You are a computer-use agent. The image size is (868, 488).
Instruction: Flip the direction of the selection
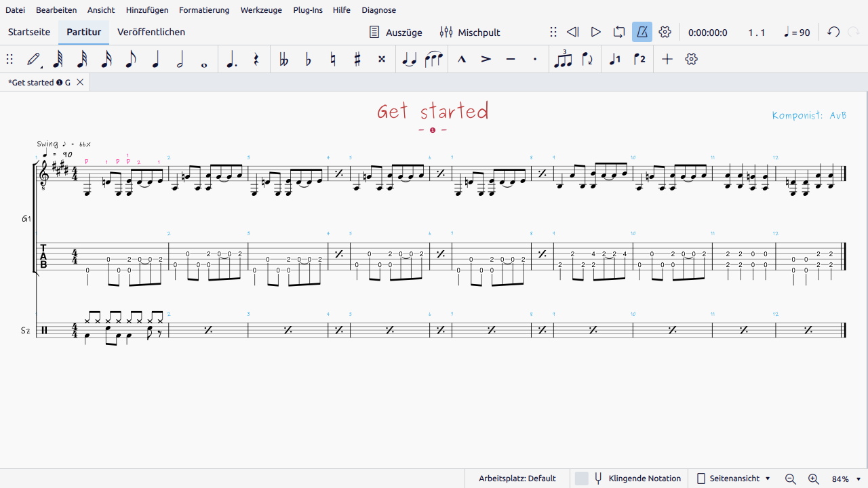point(587,60)
